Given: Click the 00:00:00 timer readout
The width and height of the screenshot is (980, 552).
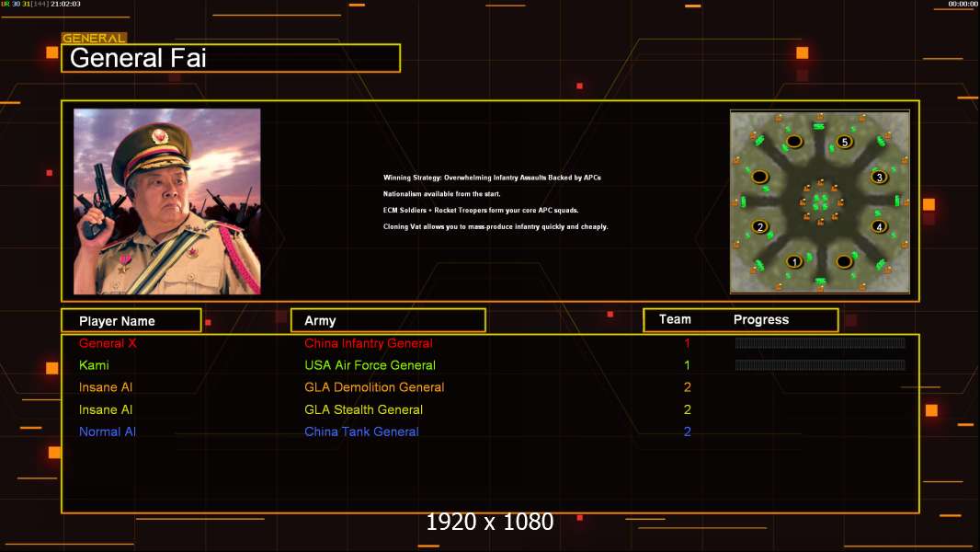Looking at the screenshot, I should (x=963, y=4).
